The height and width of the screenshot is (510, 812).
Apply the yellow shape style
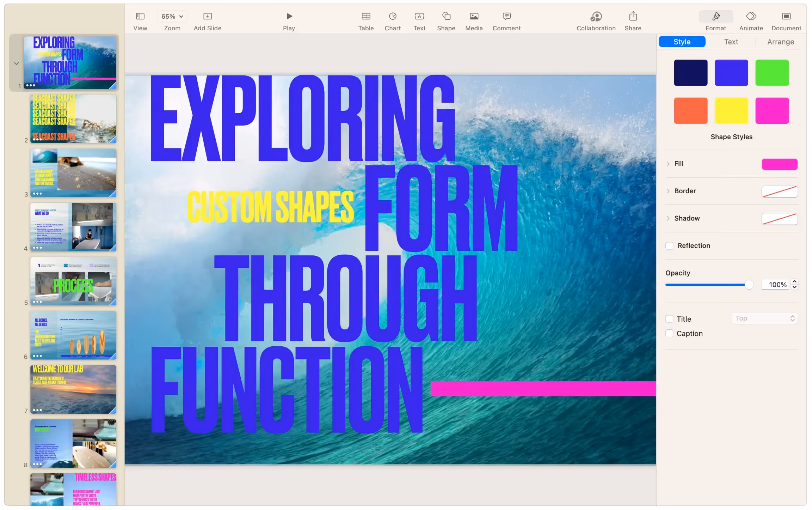click(x=731, y=110)
